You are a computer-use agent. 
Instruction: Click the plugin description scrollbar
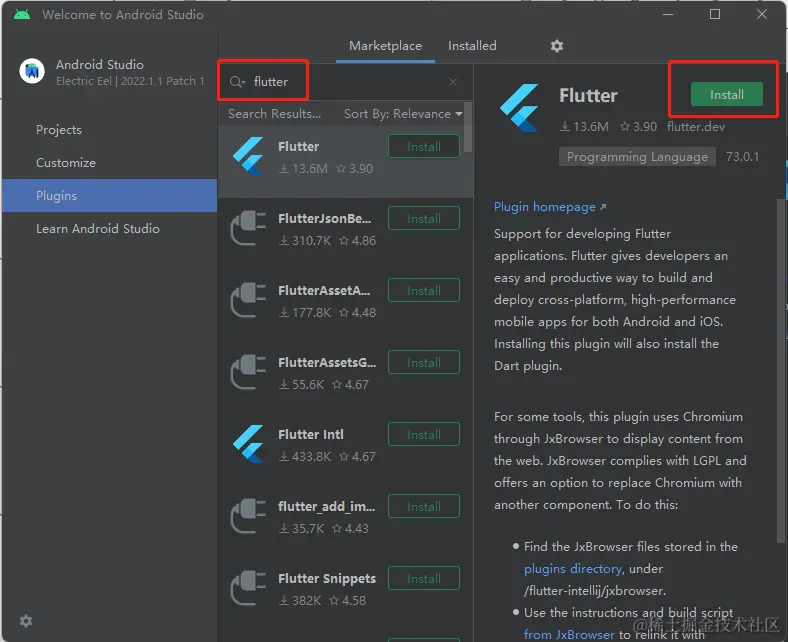(781, 370)
